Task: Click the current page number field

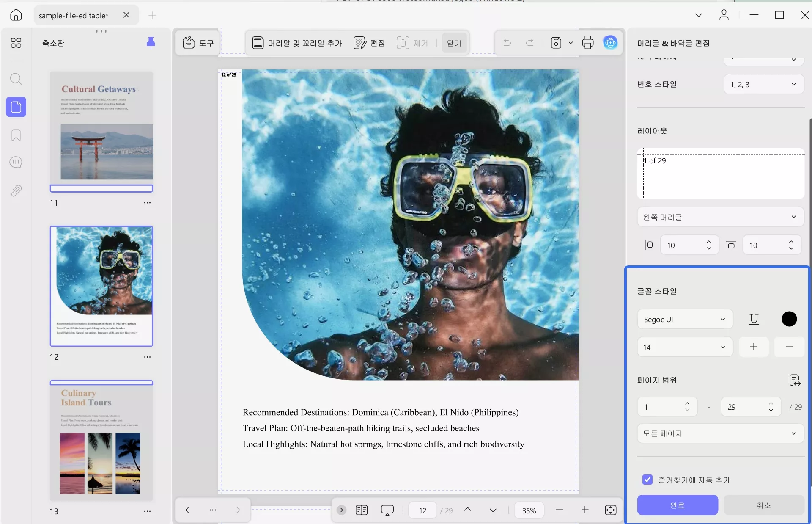Action: point(422,510)
